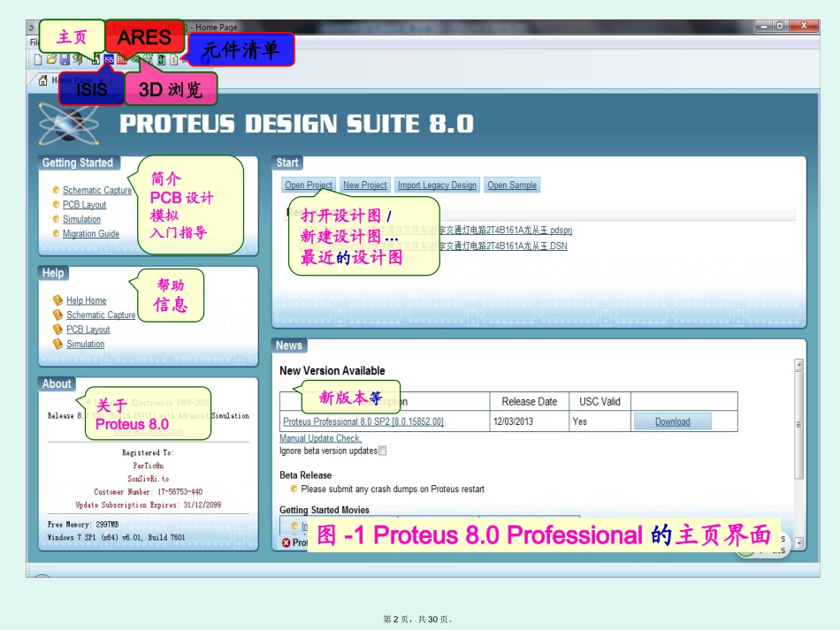Open the ISIS schematic capture toolbar icon
The width and height of the screenshot is (840, 630).
point(110,59)
